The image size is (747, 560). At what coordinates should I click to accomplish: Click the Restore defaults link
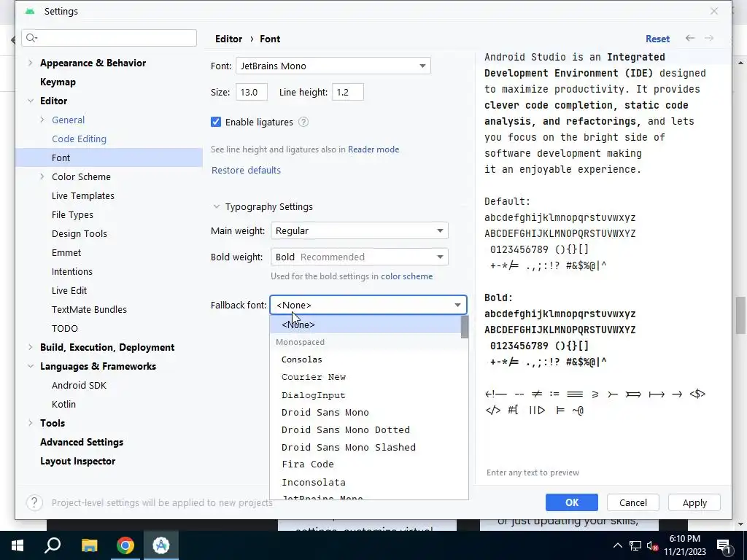click(246, 170)
